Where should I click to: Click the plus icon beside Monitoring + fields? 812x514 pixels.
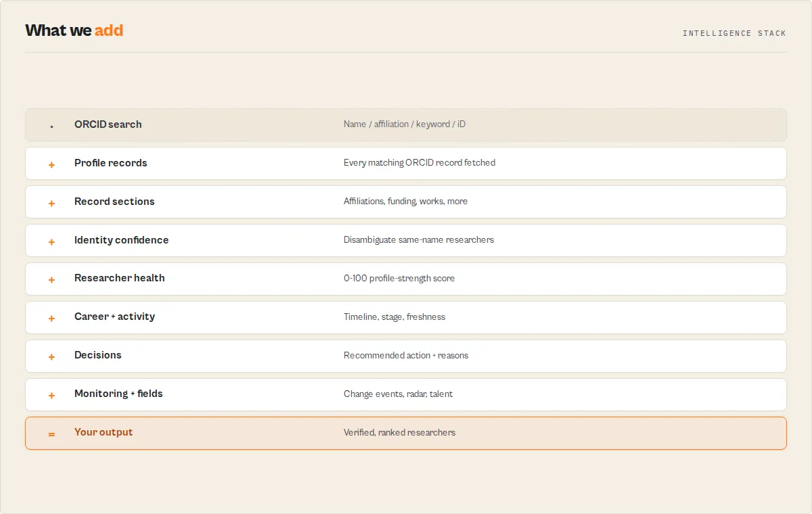point(51,395)
